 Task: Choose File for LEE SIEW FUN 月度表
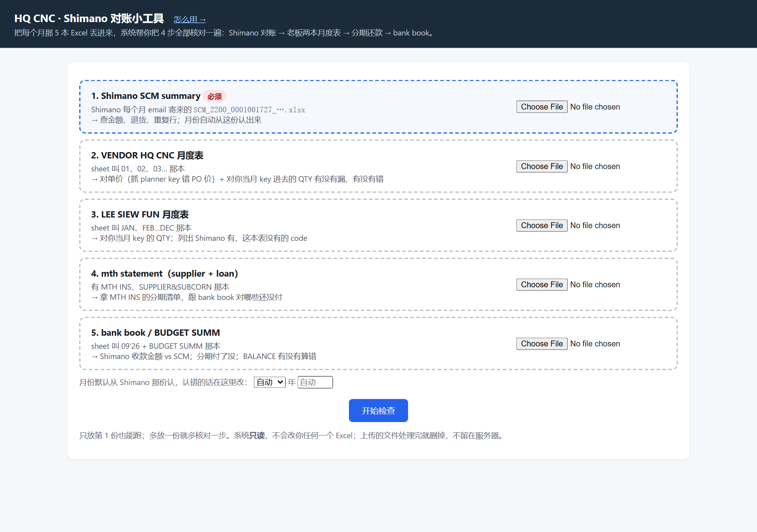(x=542, y=225)
